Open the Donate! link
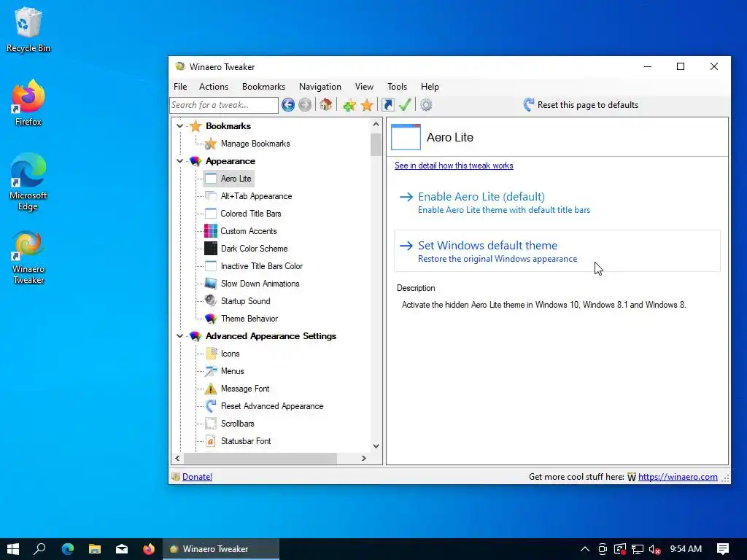The width and height of the screenshot is (747, 560). pos(197,477)
